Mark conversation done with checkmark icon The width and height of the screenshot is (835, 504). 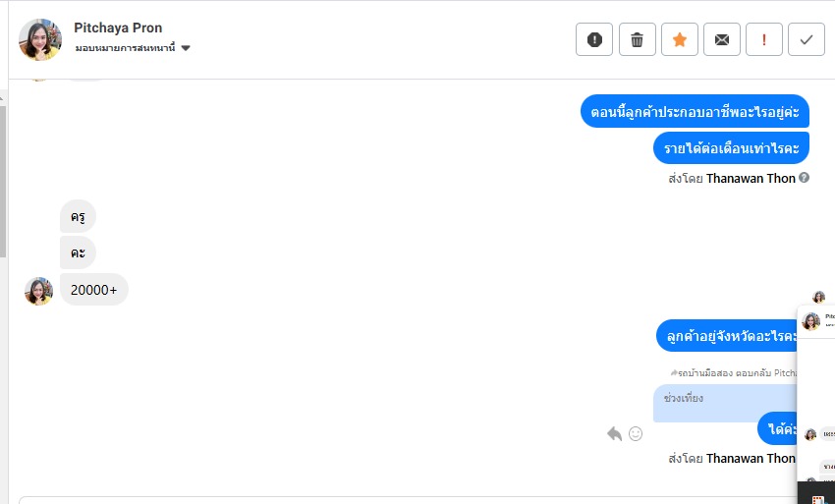point(807,39)
